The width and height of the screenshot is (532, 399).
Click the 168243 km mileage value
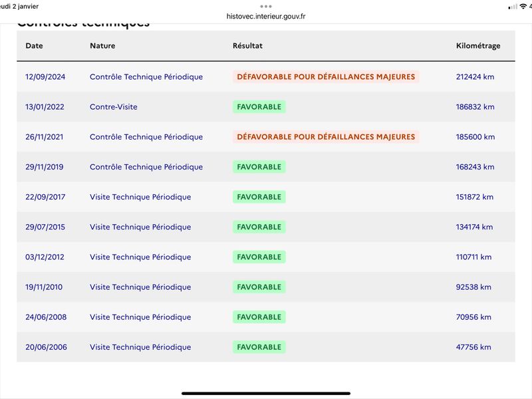tap(475, 167)
